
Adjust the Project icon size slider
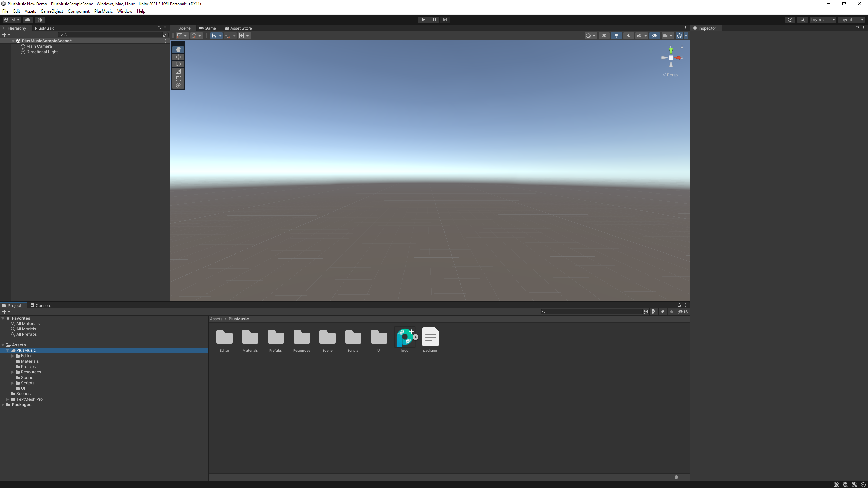[x=676, y=477]
